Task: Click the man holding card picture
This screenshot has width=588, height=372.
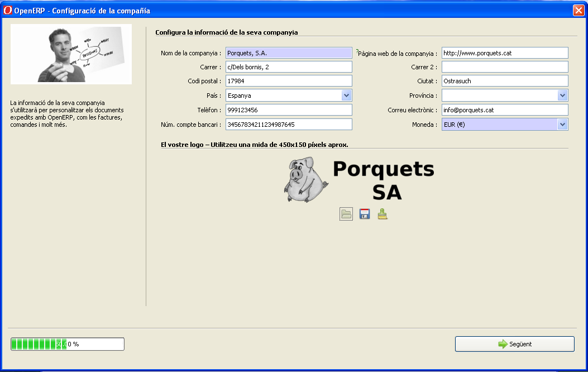Action: pos(71,54)
